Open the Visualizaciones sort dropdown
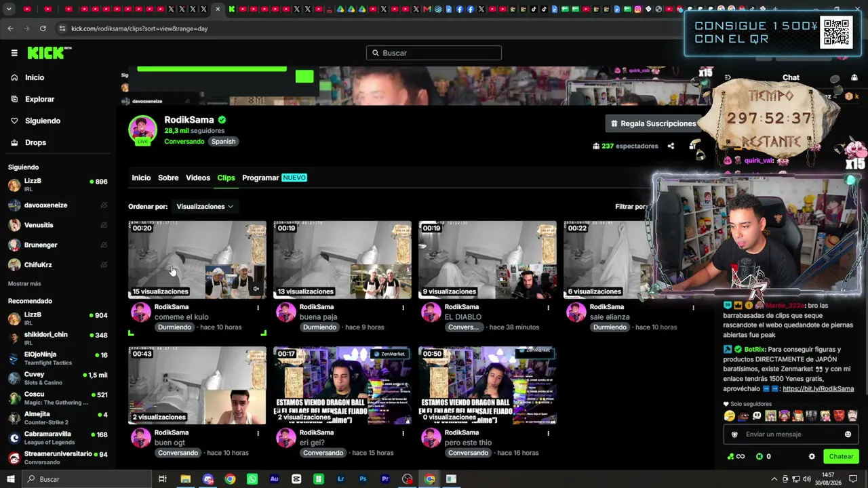This screenshot has height=488, width=868. click(205, 206)
